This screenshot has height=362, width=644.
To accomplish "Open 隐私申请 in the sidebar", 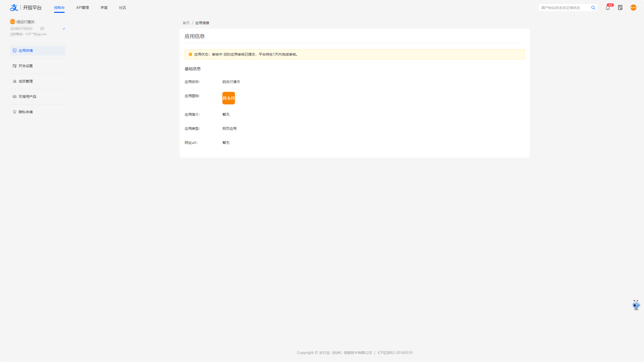I will [26, 112].
